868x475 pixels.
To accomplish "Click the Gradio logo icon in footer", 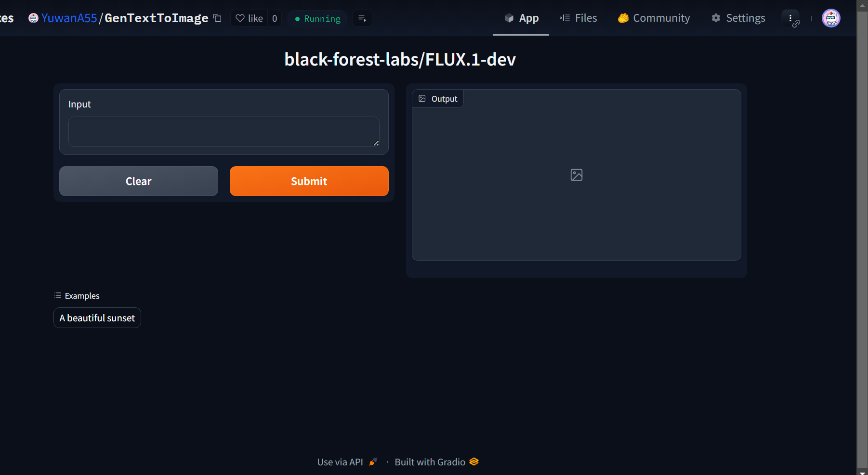I will coord(473,462).
